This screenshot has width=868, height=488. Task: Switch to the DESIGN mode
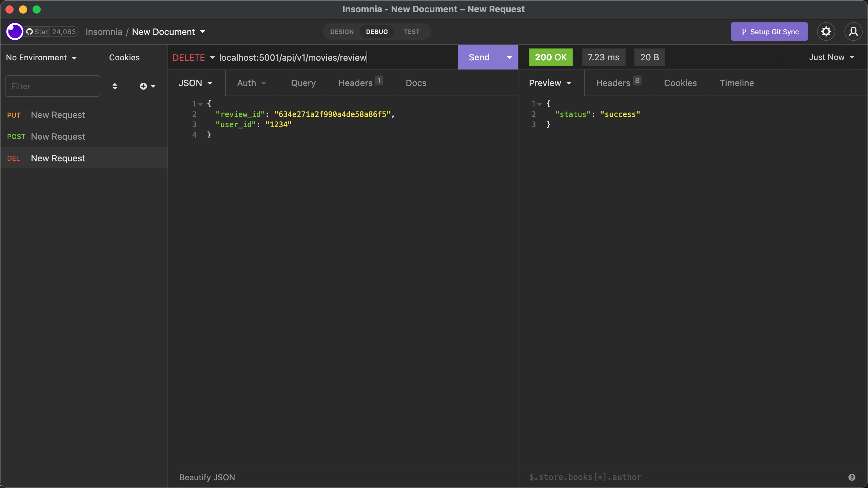click(342, 32)
